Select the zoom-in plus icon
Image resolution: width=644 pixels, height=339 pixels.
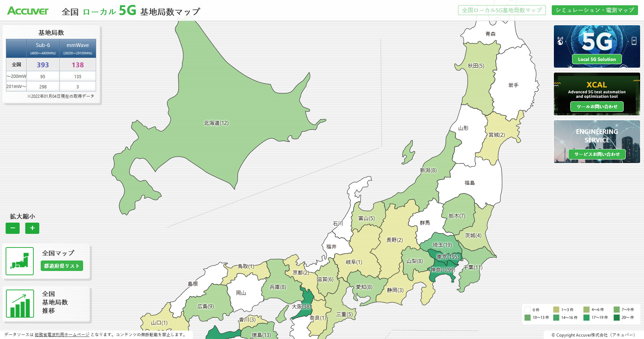point(32,228)
